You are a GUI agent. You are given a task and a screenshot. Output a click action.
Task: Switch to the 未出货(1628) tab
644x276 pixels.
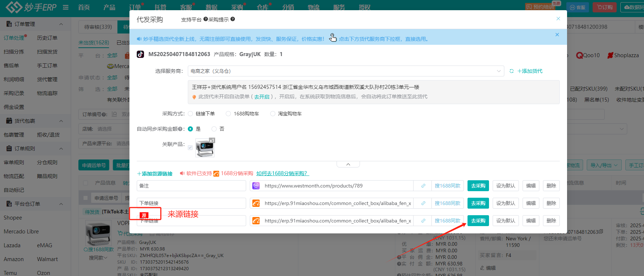pos(94,43)
